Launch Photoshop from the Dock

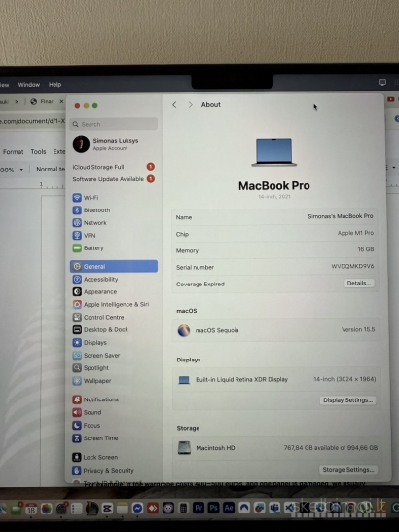(x=213, y=508)
